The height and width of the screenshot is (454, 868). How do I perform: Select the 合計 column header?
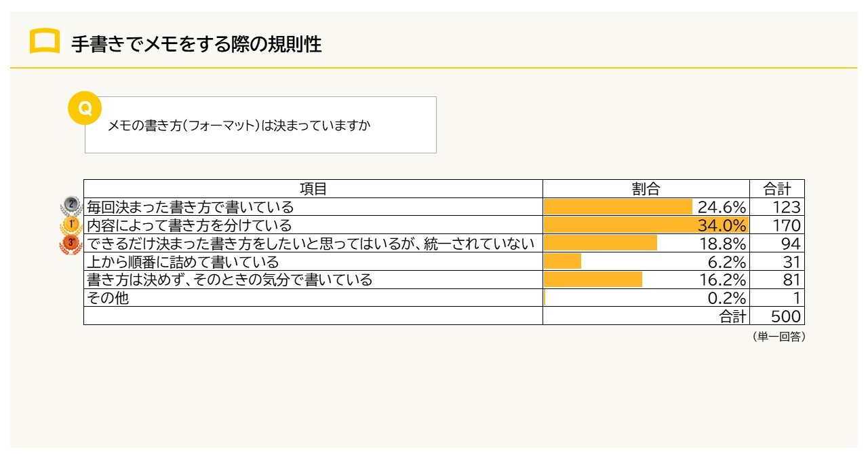[x=776, y=189]
